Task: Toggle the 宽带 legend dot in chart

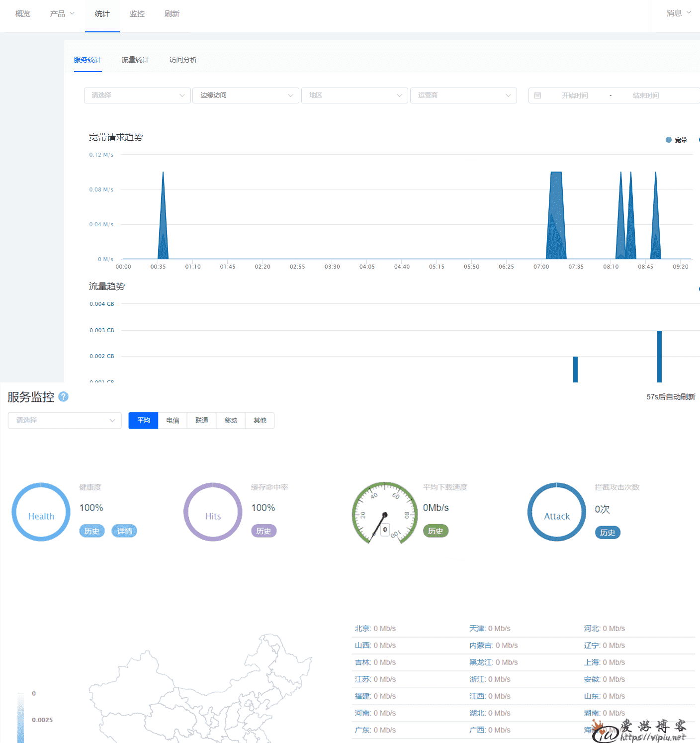Action: pos(669,140)
